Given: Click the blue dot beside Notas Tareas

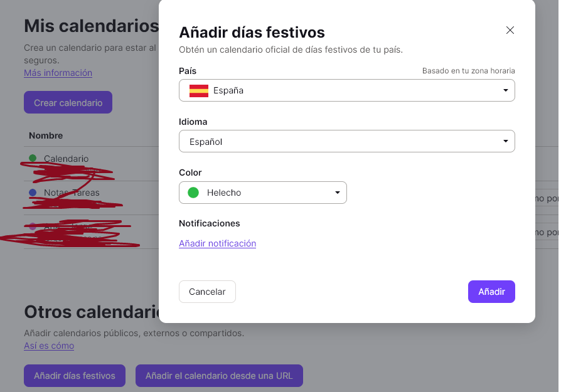Looking at the screenshot, I should (33, 193).
